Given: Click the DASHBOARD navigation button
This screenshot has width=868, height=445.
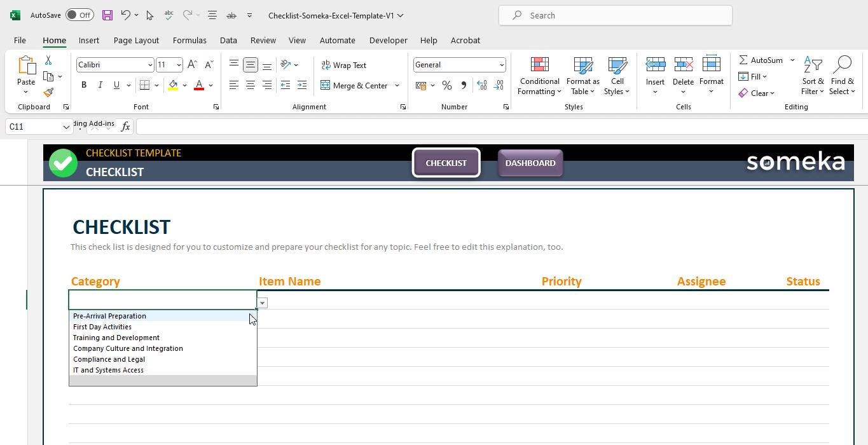Looking at the screenshot, I should click(x=530, y=163).
